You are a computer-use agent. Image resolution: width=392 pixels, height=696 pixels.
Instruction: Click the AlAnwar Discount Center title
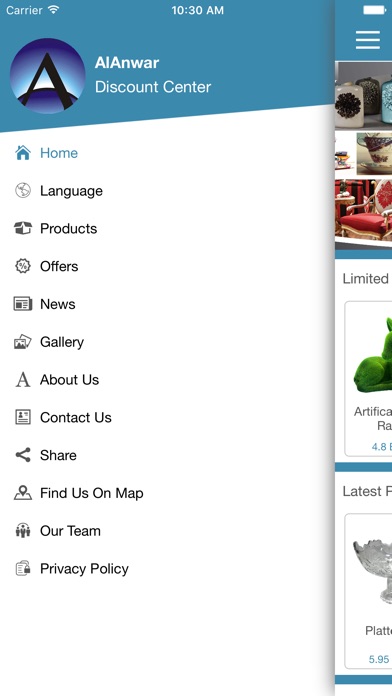[x=153, y=75]
